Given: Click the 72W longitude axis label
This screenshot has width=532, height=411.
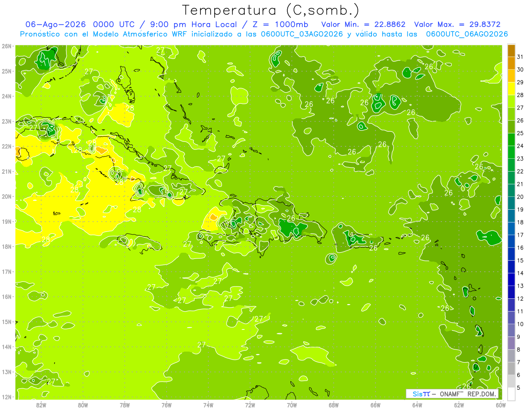Looking at the screenshot, I should point(250,405).
